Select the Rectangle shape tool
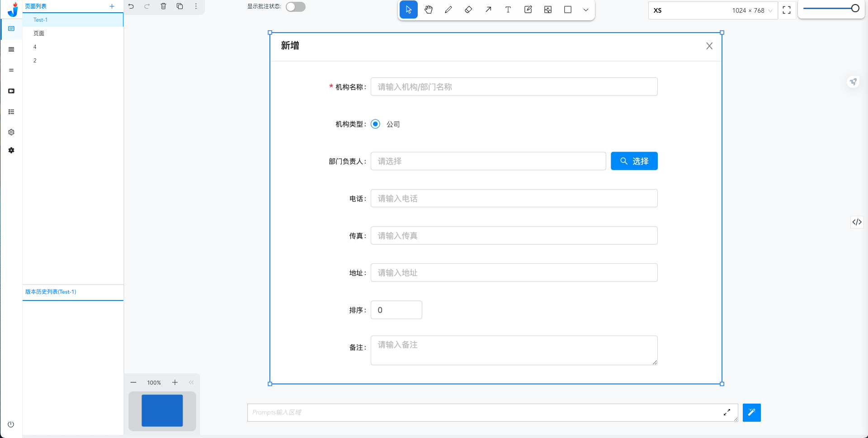This screenshot has width=868, height=438. [x=568, y=10]
